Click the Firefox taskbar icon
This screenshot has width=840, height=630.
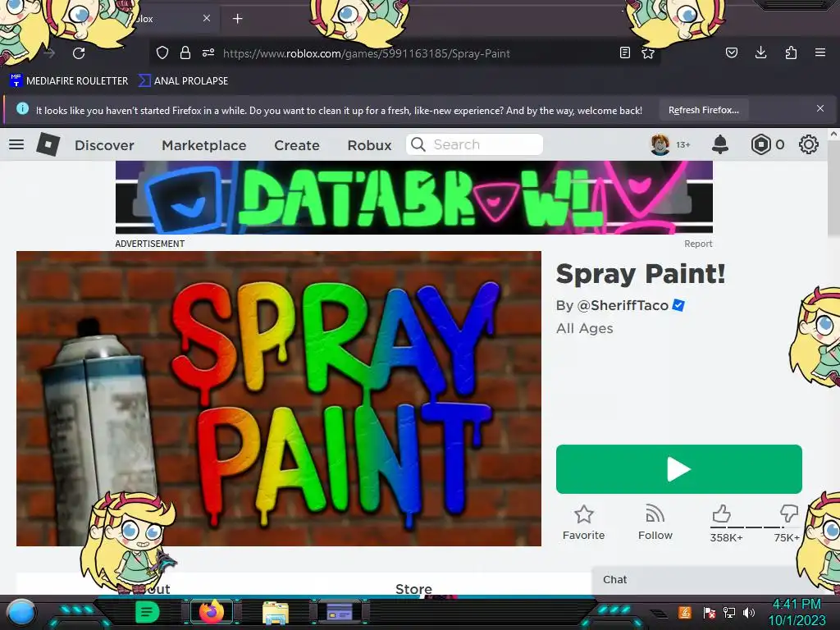211,612
